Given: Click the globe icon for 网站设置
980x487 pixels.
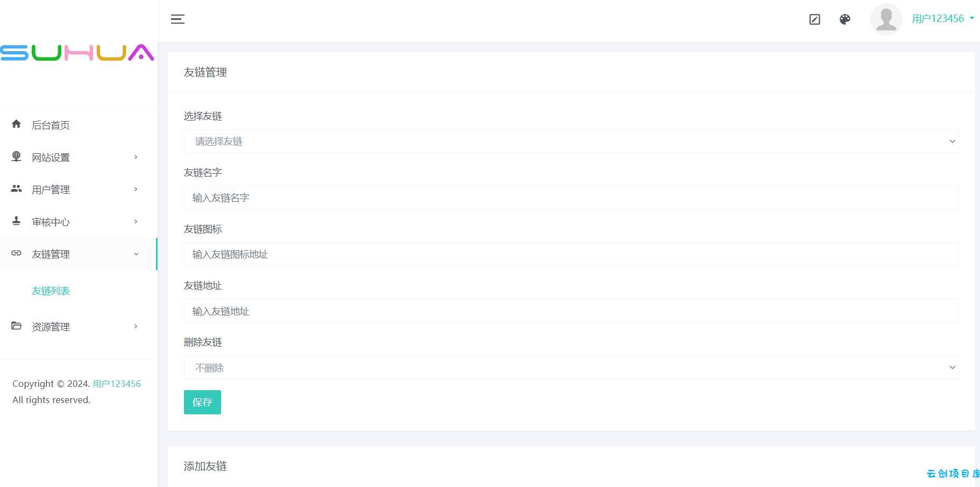Looking at the screenshot, I should (16, 157).
